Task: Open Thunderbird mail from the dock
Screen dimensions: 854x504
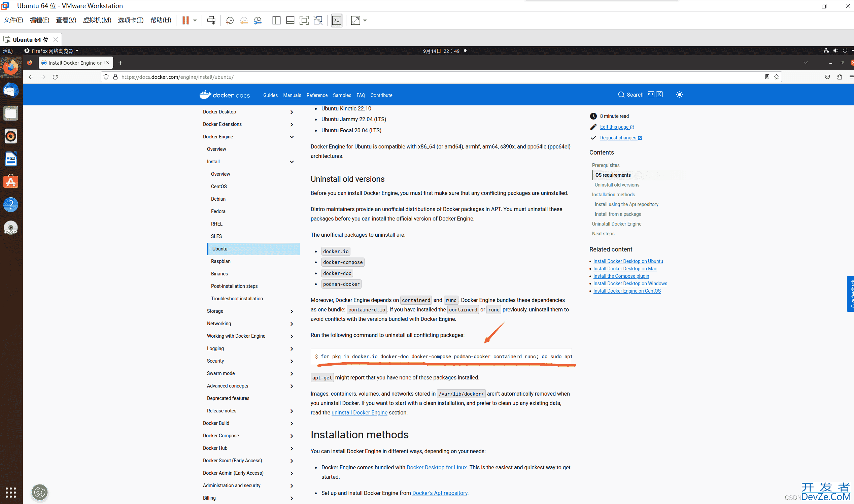Action: pyautogui.click(x=11, y=90)
